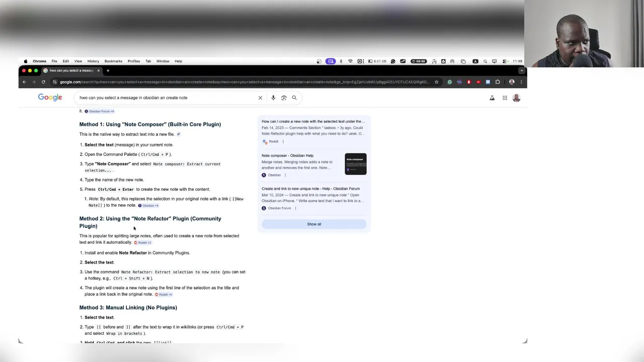Click the 11:49 clock
This screenshot has width=644, height=362.
(x=517, y=61)
